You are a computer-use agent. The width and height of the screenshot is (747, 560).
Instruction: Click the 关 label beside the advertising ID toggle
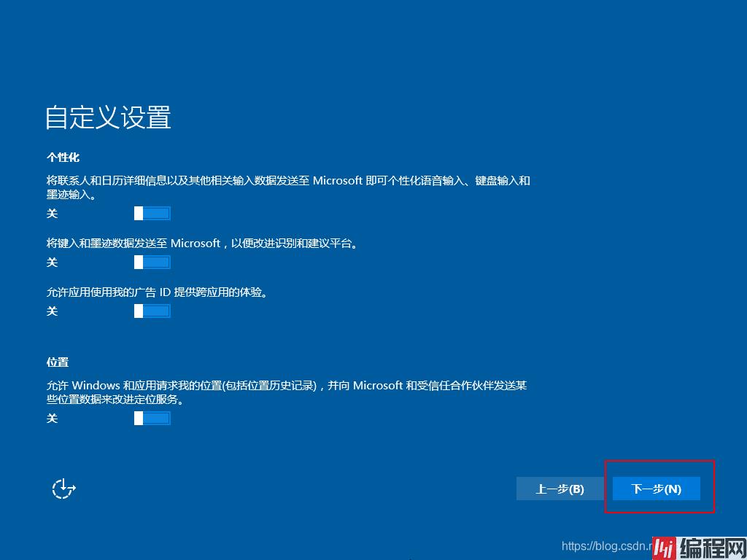click(x=52, y=311)
